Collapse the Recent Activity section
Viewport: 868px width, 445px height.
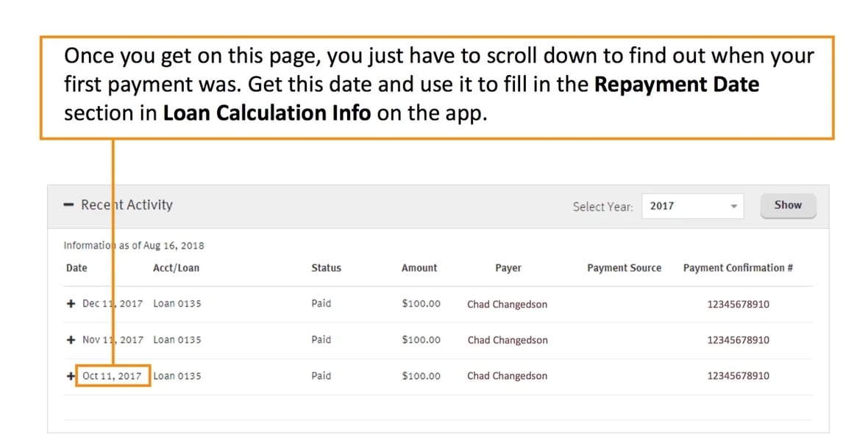(68, 205)
